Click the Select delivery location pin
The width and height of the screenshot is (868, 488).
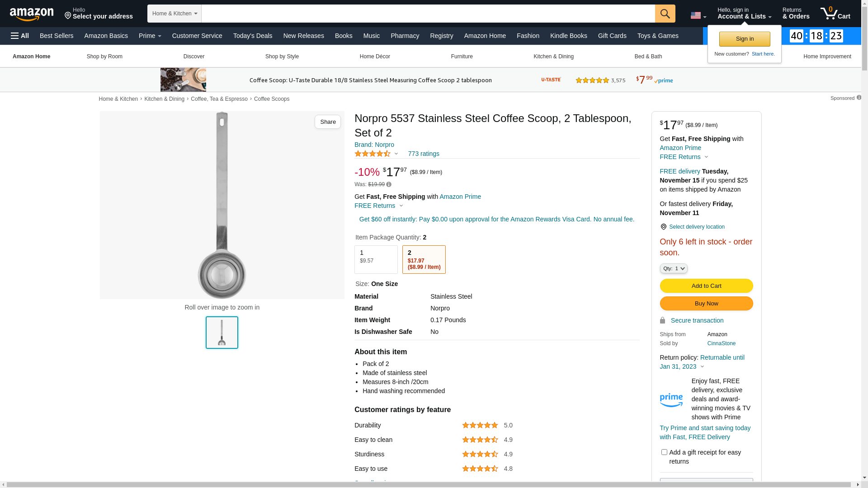663,227
